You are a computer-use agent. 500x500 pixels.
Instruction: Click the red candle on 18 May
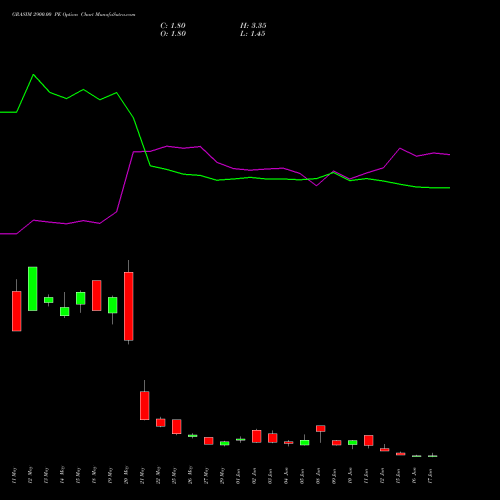coord(97,295)
